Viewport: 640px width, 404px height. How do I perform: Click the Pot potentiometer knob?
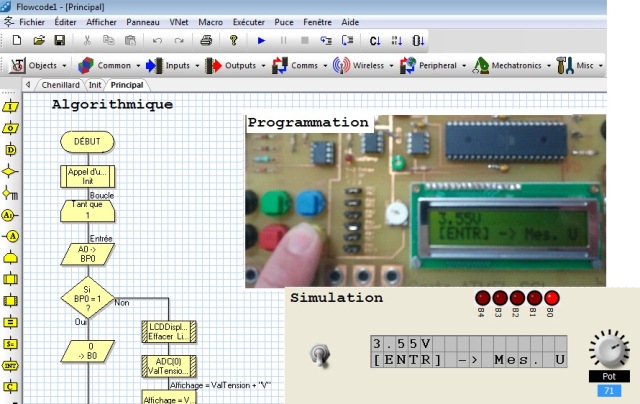pos(607,350)
